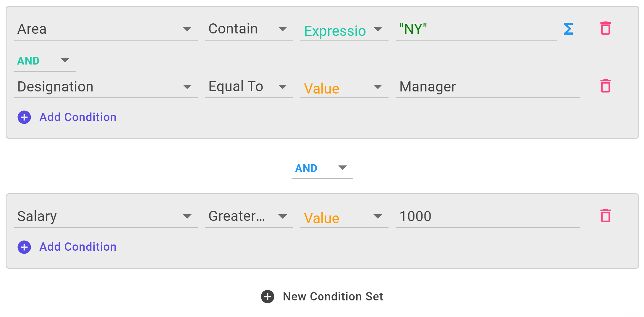Click plus icon in the Salary condition set
The height and width of the screenshot is (317, 644).
point(24,247)
